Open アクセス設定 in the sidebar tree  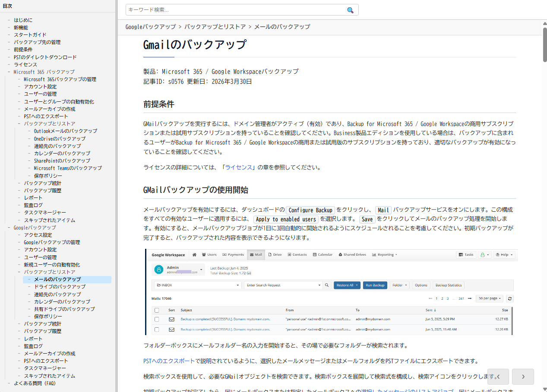coord(38,235)
